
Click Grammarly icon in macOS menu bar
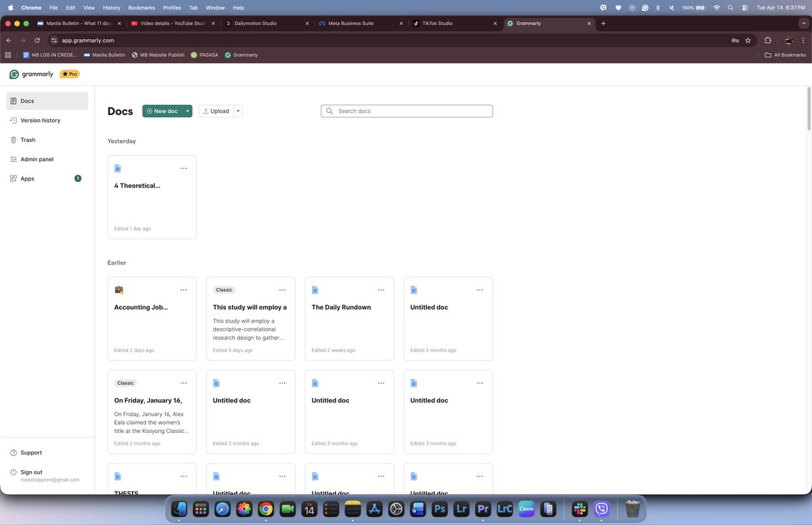646,7
